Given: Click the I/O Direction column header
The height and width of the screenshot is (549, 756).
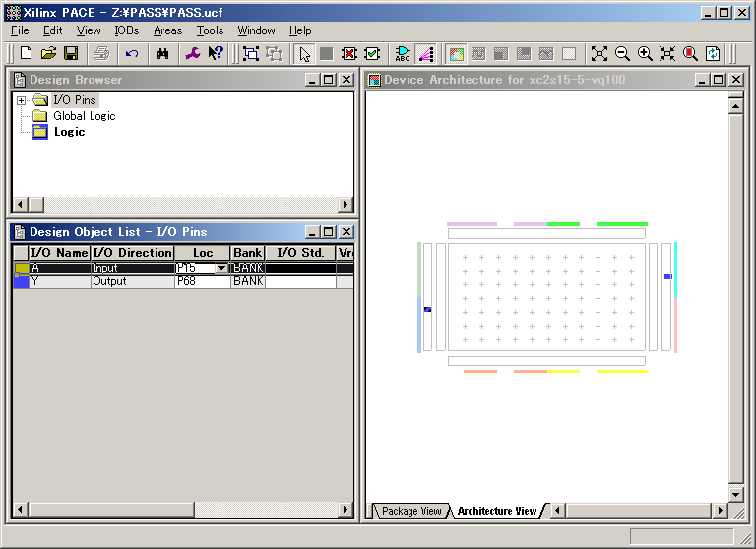Looking at the screenshot, I should (132, 253).
